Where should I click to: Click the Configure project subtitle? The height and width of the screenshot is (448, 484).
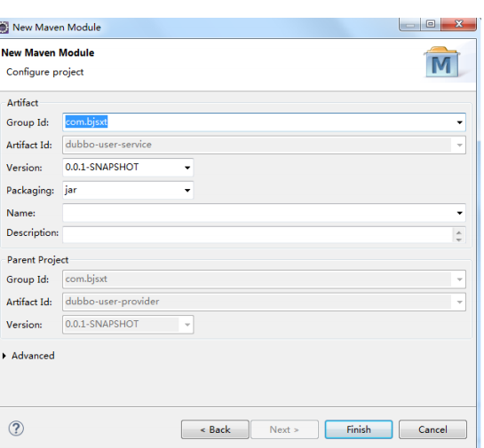coord(45,72)
